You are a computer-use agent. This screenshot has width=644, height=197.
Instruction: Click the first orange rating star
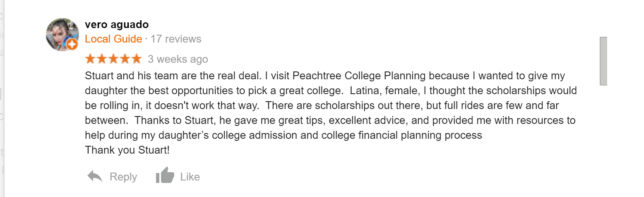pos(90,59)
